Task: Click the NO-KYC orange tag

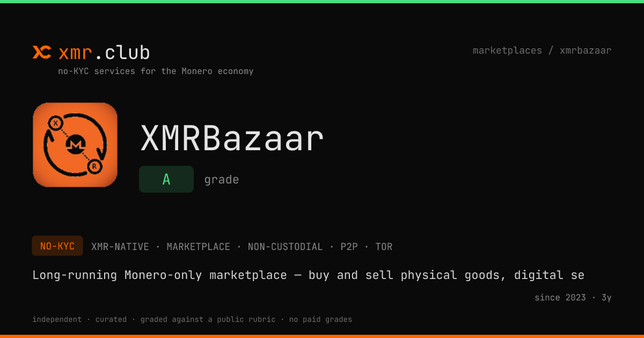Action: [x=57, y=246]
